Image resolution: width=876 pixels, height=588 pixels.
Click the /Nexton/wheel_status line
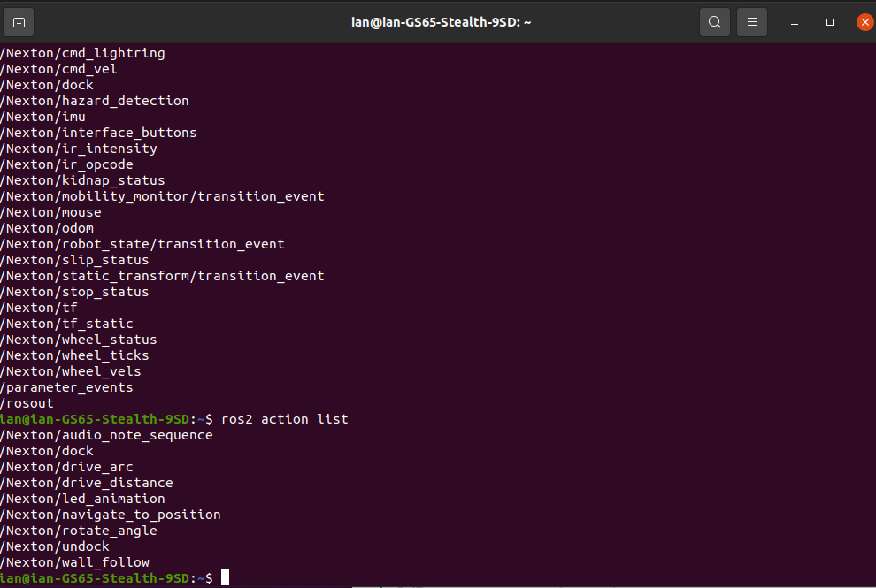click(x=79, y=340)
